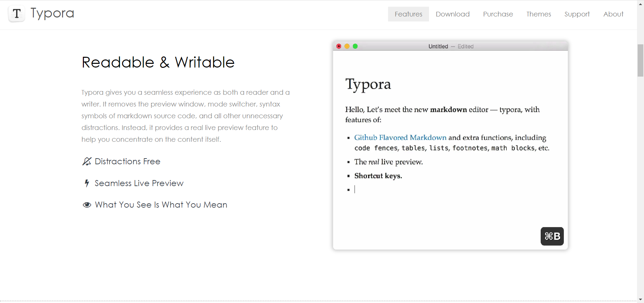Click the Edited status in demo title bar
Image resolution: width=644 pixels, height=303 pixels.
[x=466, y=46]
